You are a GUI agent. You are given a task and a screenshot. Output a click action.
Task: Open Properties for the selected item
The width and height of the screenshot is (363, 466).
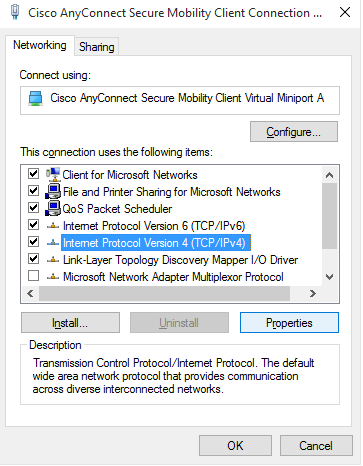click(x=289, y=323)
